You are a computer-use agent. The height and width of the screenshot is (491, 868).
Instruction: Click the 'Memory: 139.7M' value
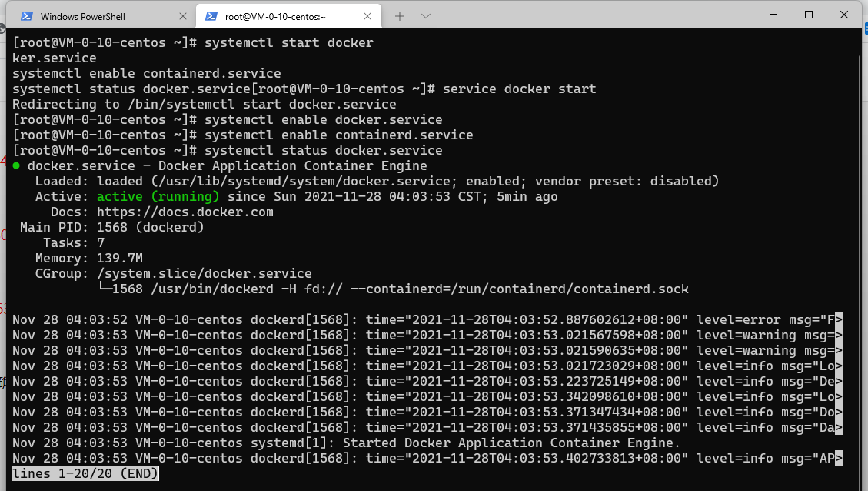pyautogui.click(x=120, y=259)
